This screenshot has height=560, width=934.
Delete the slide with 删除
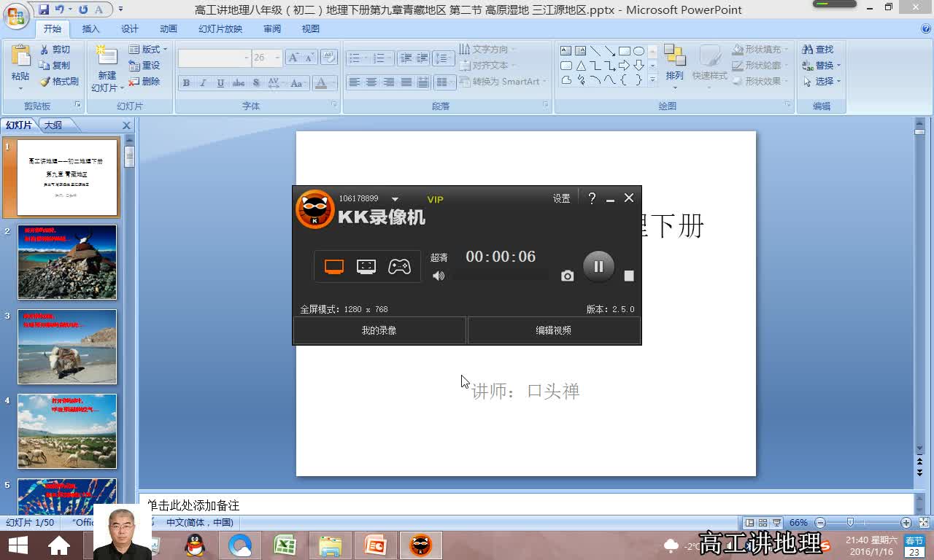click(144, 82)
